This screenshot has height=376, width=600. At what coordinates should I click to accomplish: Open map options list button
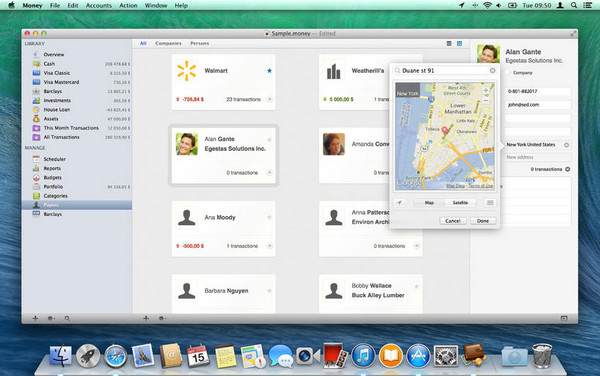[490, 203]
